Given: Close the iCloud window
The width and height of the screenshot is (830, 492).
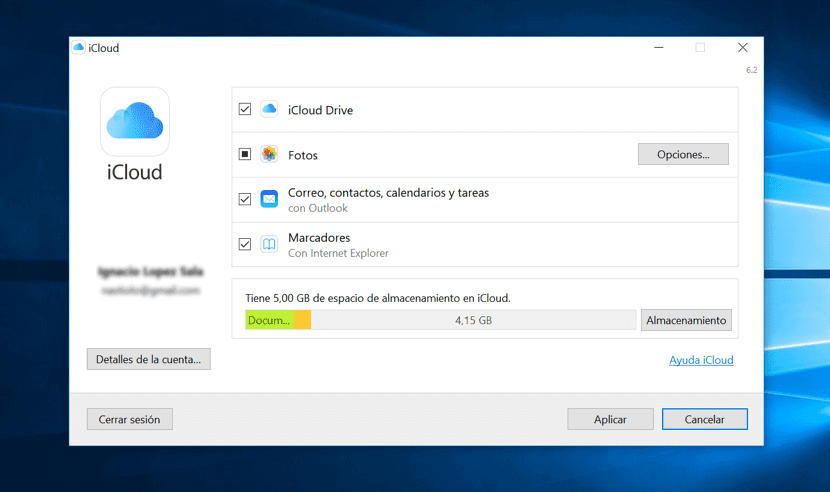Looking at the screenshot, I should coord(743,48).
